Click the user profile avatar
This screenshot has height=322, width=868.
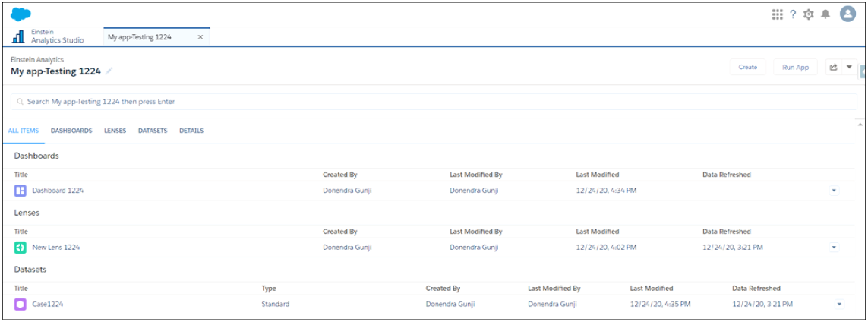[x=847, y=14]
